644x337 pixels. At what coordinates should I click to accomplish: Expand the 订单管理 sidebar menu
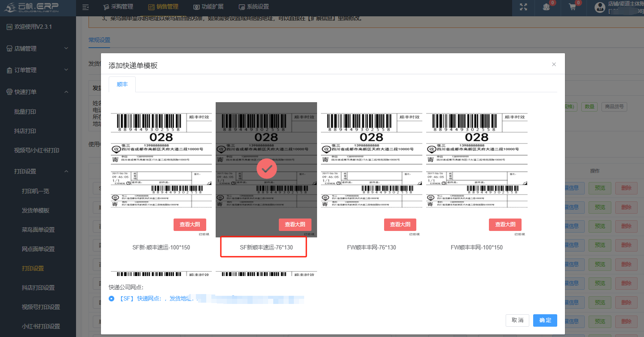click(x=38, y=70)
